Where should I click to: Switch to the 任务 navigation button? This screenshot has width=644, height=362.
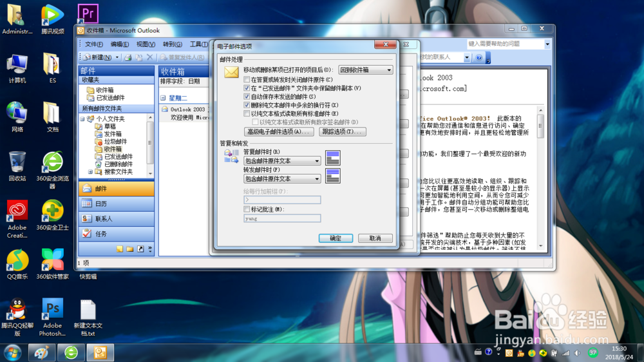[x=116, y=234]
